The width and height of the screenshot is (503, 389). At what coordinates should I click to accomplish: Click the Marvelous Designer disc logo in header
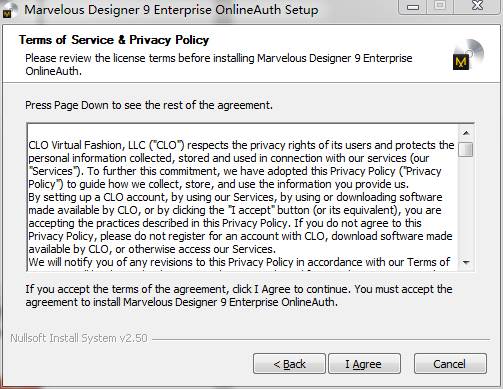pos(467,55)
